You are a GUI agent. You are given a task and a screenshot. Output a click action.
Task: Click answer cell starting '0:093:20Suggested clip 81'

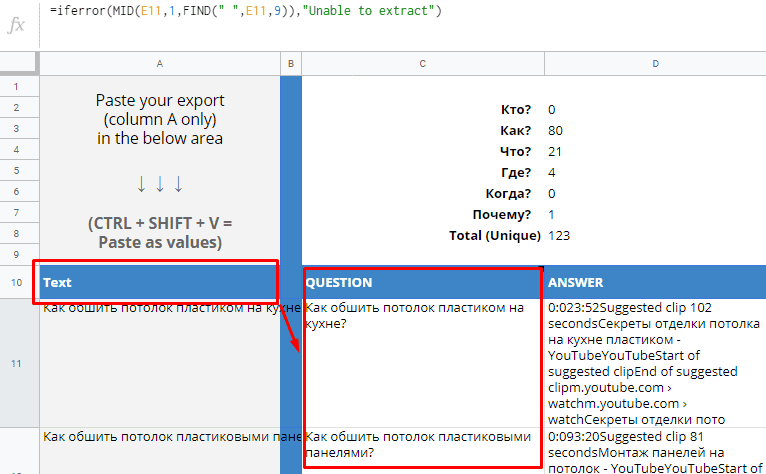[655, 451]
